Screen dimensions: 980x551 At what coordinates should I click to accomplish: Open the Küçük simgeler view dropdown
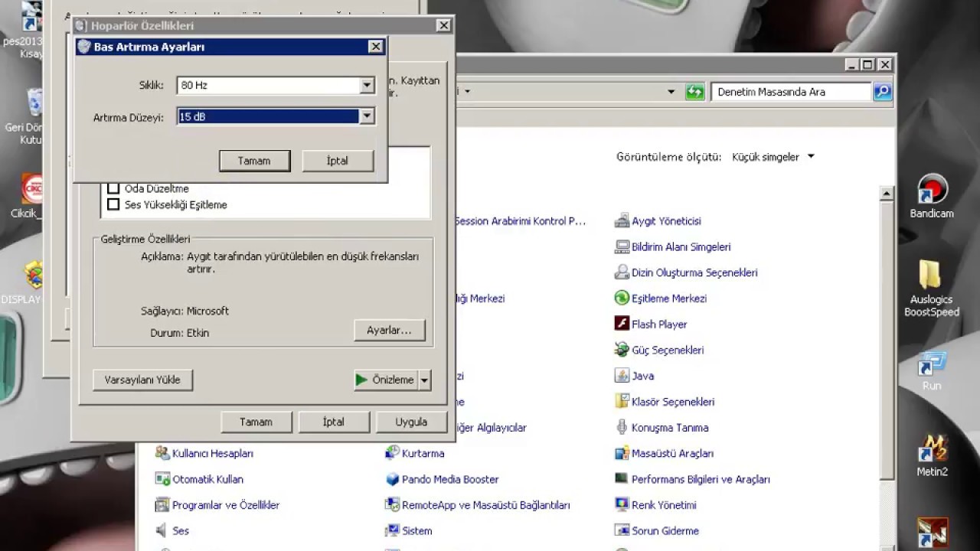tap(773, 157)
